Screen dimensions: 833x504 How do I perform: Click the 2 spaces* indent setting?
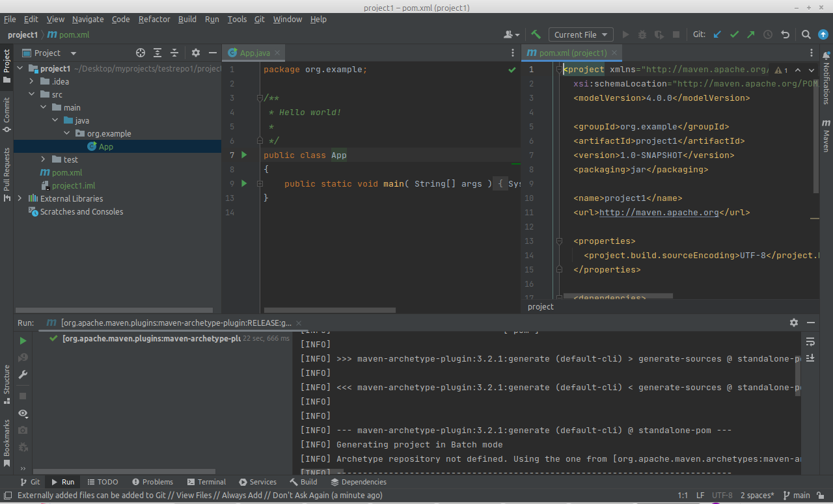point(757,495)
